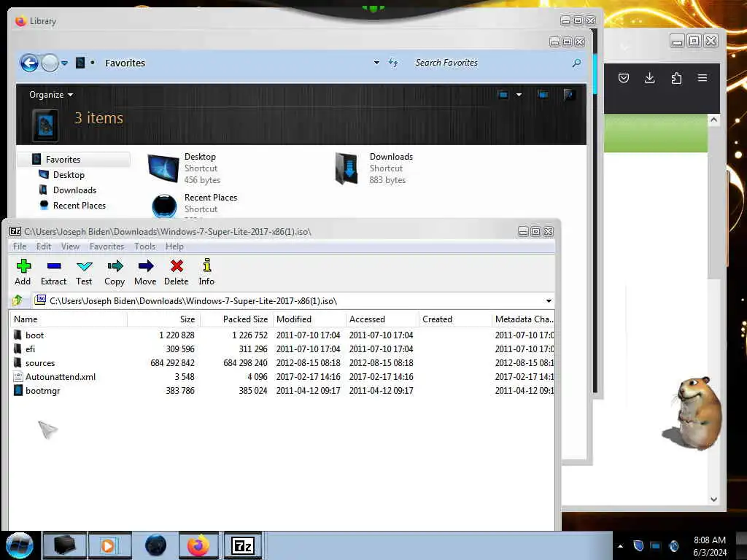Image resolution: width=747 pixels, height=560 pixels.
Task: Select the Desktop shortcut item
Action: (185, 168)
